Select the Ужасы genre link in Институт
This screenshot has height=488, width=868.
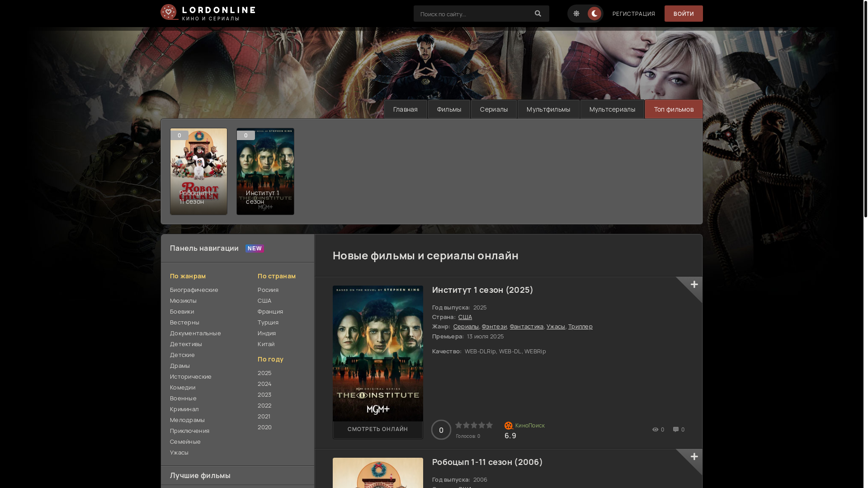(x=556, y=326)
